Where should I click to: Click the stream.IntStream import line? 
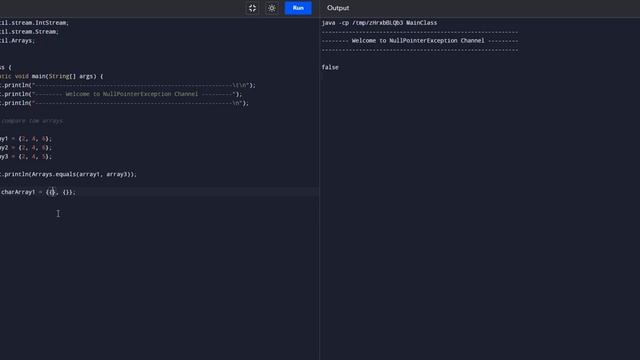click(34, 23)
